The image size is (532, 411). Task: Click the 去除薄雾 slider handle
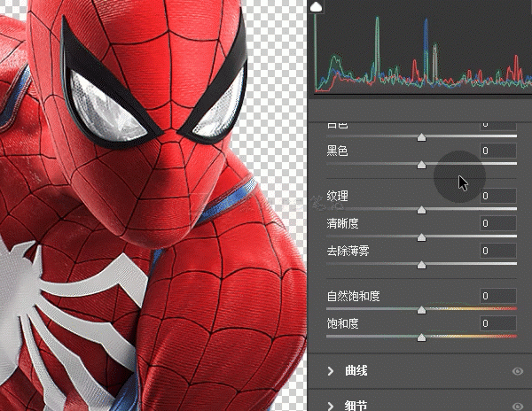pos(421,265)
